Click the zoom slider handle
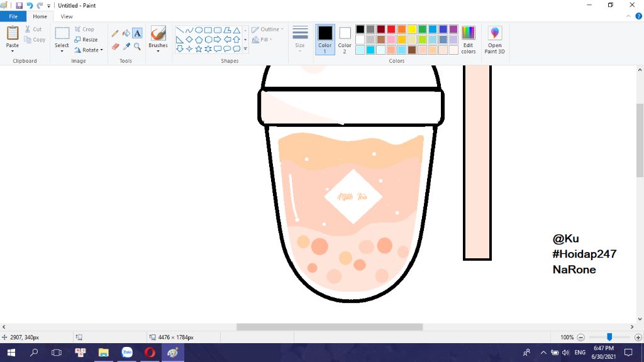The image size is (644, 362). [x=609, y=337]
